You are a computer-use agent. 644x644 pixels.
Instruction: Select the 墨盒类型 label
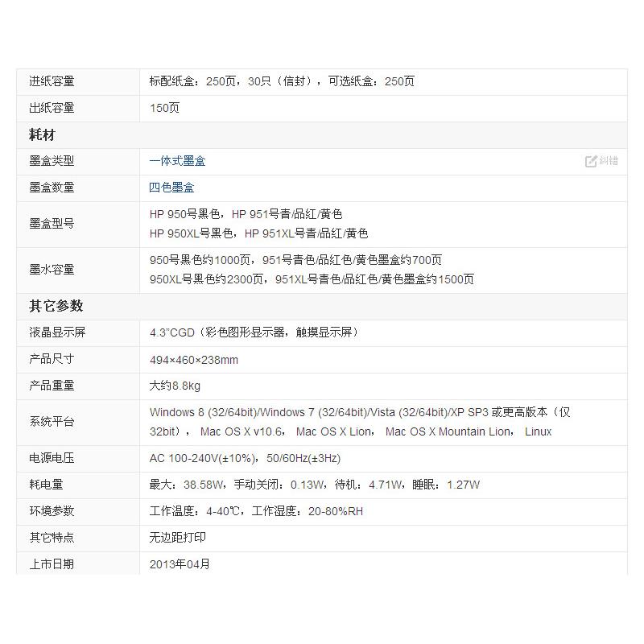click(52, 161)
